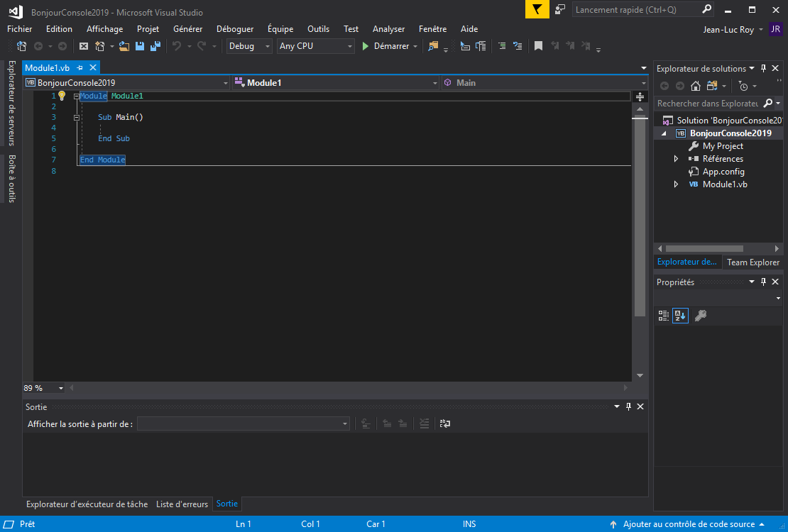This screenshot has width=788, height=532.
Task: Open the BonjourConsole2019 project navigation dropdown
Action: tap(126, 83)
